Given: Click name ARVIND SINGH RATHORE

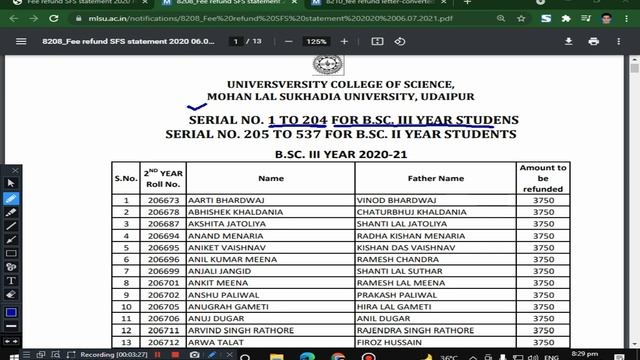Looking at the screenshot, I should (x=241, y=330).
